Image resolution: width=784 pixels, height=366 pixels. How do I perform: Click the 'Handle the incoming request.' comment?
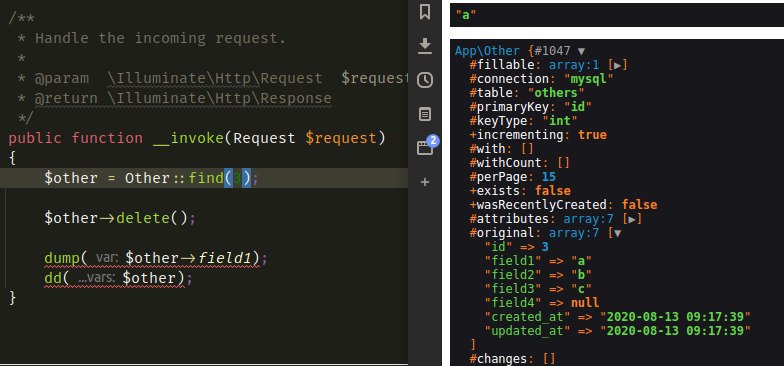coord(160,38)
